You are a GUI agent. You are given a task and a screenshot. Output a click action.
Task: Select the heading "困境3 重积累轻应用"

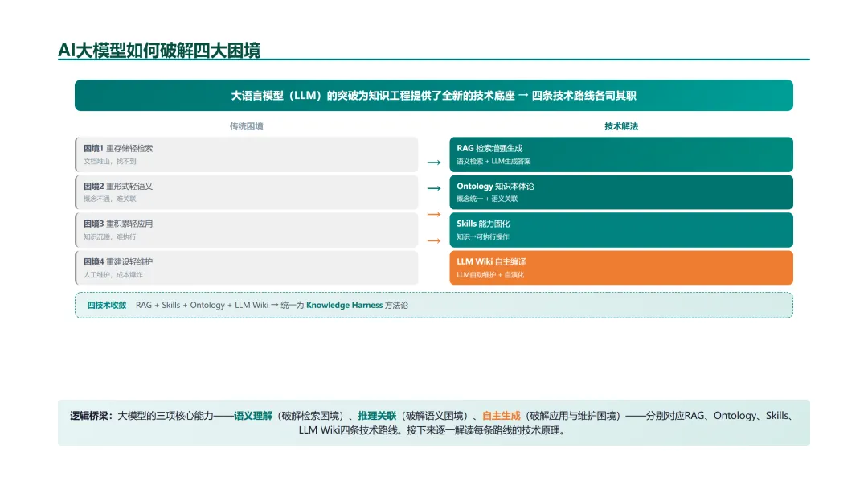118,224
